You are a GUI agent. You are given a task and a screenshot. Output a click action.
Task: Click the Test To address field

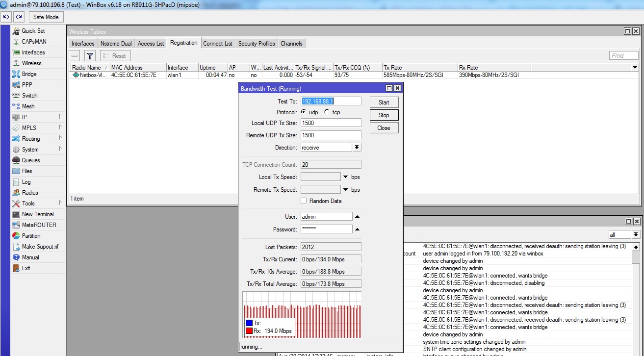331,101
